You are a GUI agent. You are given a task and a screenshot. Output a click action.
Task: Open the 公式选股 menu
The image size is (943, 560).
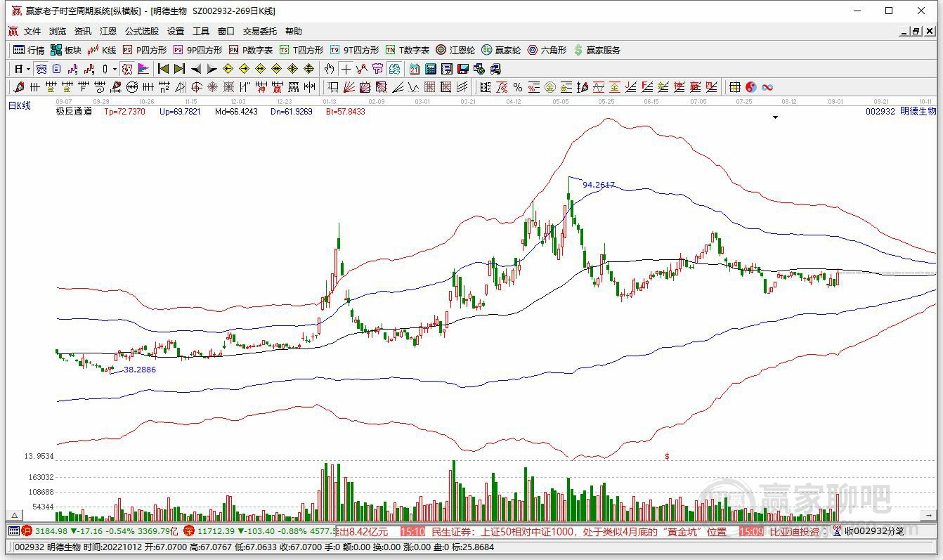click(x=142, y=32)
